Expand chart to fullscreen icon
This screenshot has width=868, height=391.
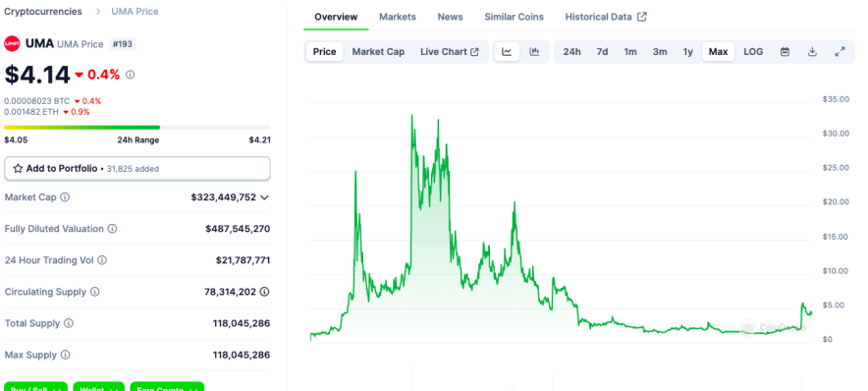(x=840, y=52)
